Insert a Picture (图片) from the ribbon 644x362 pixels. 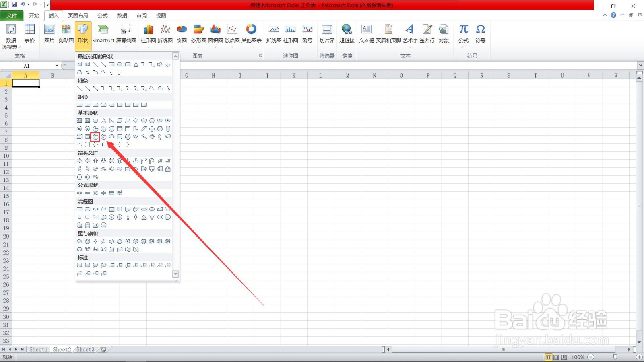tap(49, 34)
